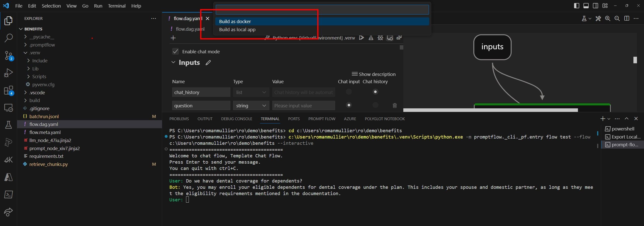Toggle the secondary side bar layout button
644x226 pixels.
coord(595,6)
